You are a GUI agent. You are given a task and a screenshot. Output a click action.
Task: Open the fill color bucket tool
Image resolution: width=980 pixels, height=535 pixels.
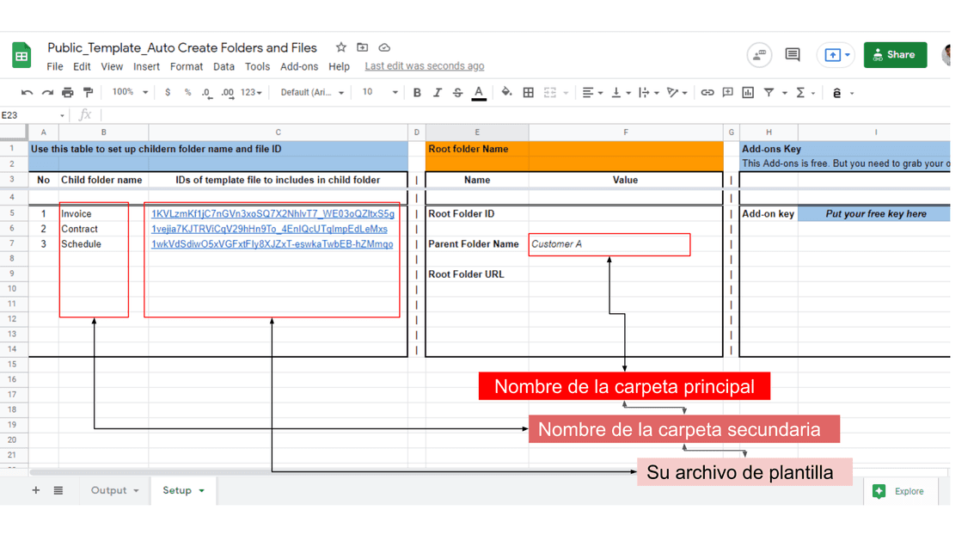506,93
